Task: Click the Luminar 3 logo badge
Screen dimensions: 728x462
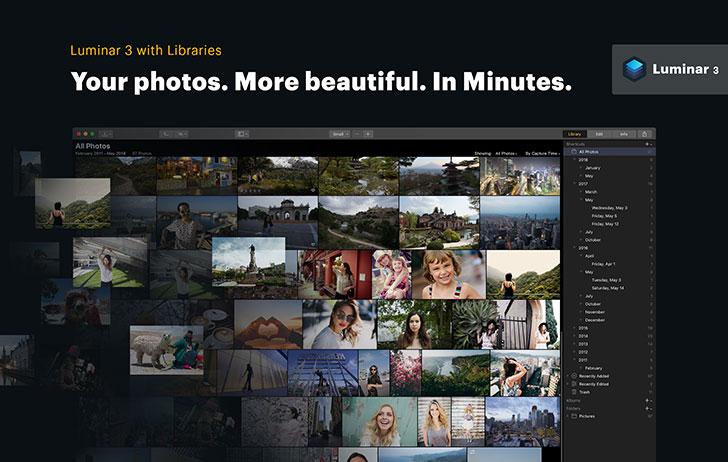Action: [x=670, y=69]
